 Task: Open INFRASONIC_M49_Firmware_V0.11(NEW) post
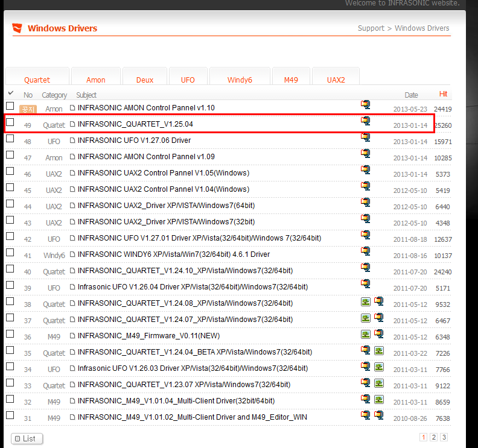click(148, 336)
